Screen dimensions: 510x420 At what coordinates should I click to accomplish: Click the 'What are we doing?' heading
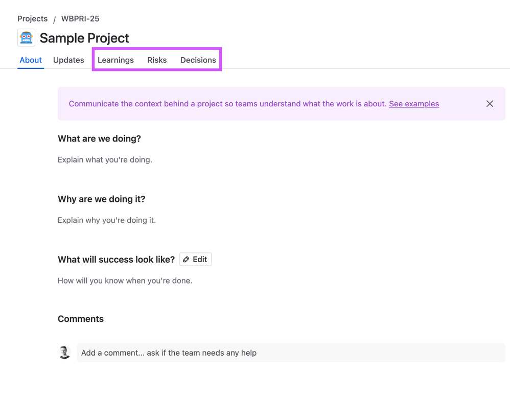[99, 138]
